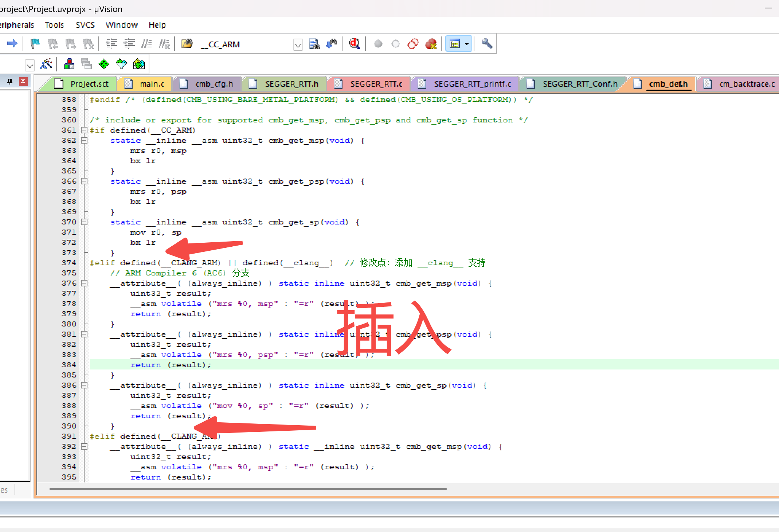This screenshot has height=532, width=779.
Task: Open the Tools menu
Action: (54, 24)
